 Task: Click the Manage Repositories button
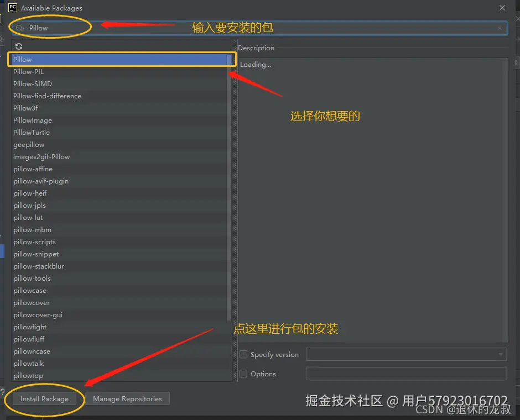[127, 399]
